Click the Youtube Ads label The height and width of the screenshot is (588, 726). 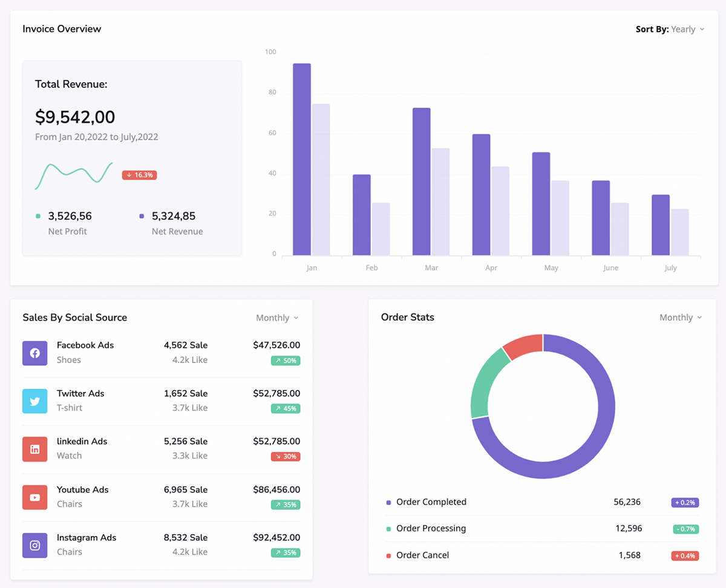click(x=82, y=489)
